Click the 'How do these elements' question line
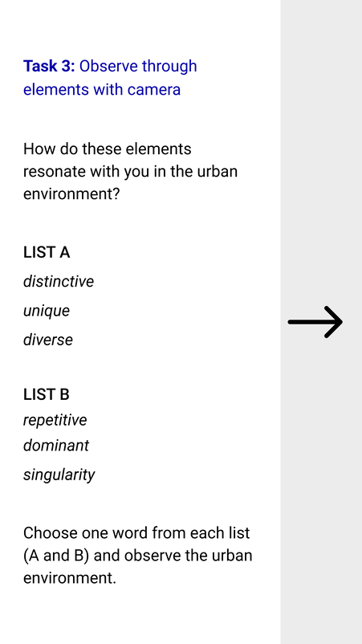This screenshot has height=644, width=362. tap(107, 149)
